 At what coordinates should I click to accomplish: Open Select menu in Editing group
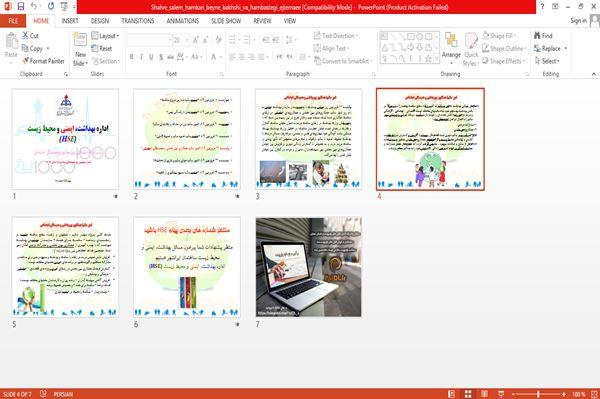(x=547, y=61)
